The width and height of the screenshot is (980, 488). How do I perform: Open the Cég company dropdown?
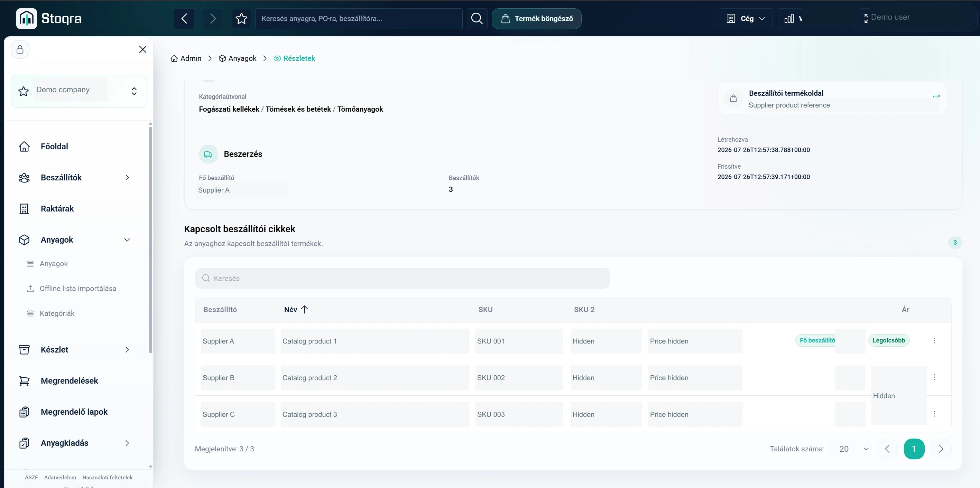pos(745,18)
